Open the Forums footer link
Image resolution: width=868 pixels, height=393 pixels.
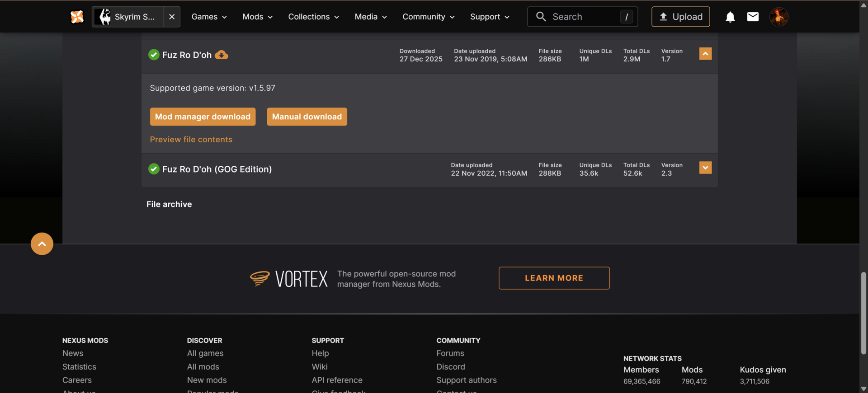click(450, 353)
